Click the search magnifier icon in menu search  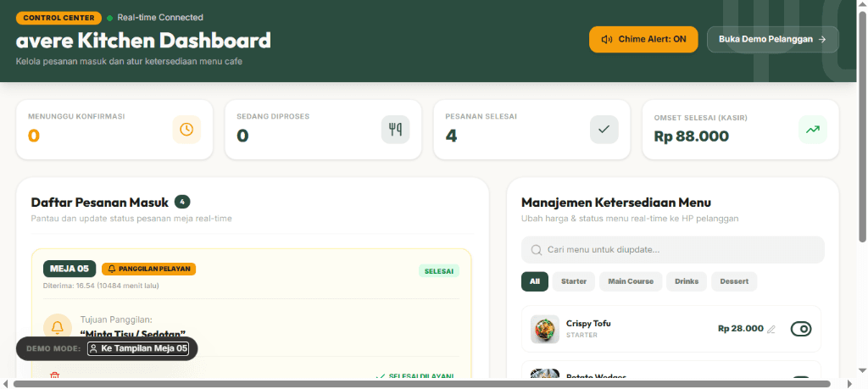[x=536, y=250]
